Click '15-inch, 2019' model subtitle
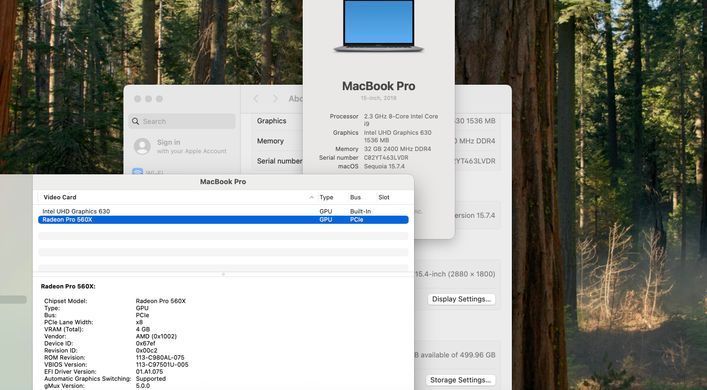The height and width of the screenshot is (390, 707). 378,98
